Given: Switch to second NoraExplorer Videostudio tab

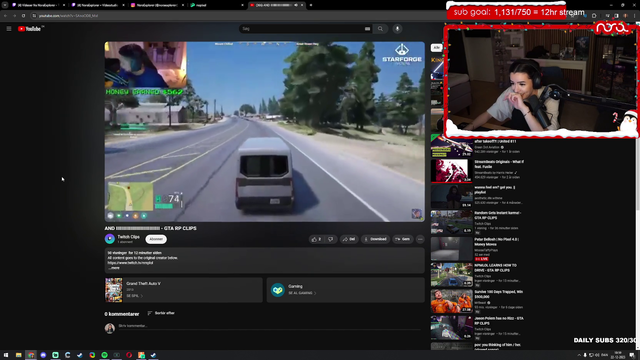Looking at the screenshot, I should pos(97,5).
